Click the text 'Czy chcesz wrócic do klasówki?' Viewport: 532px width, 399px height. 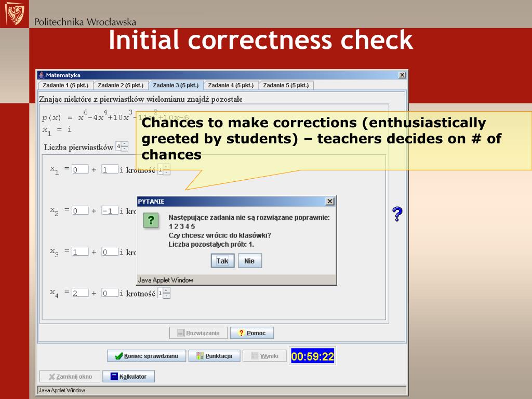(x=220, y=235)
